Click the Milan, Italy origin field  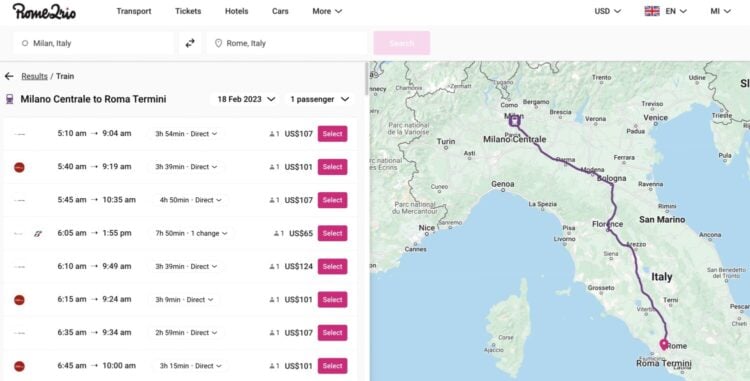(x=93, y=43)
